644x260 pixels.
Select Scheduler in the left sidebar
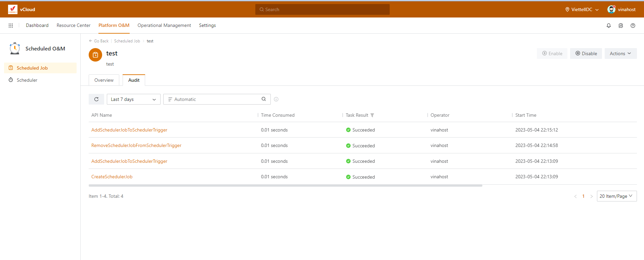click(x=27, y=80)
